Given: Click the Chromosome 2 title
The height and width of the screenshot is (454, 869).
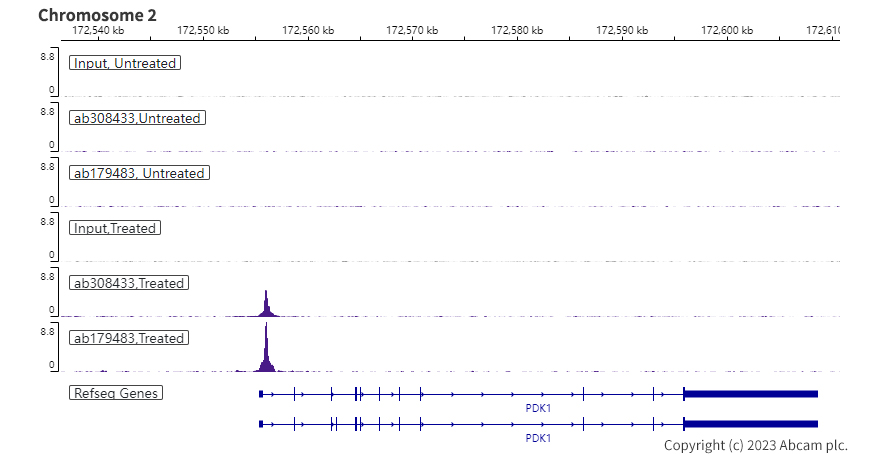Looking at the screenshot, I should point(97,15).
